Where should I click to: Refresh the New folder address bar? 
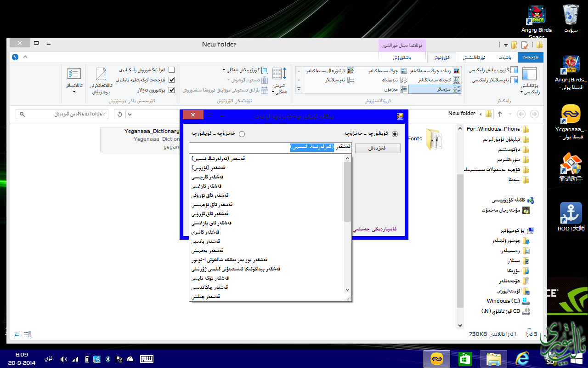point(120,114)
